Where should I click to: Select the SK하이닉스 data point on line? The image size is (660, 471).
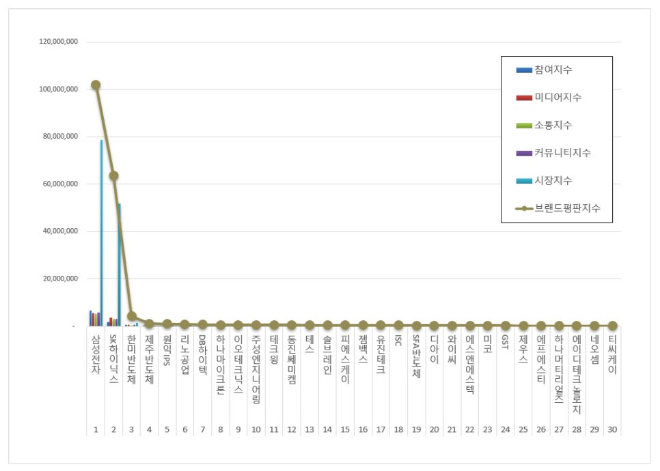click(x=114, y=176)
